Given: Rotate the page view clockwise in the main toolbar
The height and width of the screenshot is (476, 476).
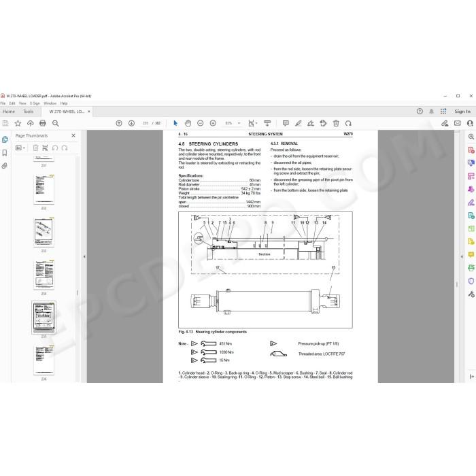Looking at the screenshot, I should 348,123.
